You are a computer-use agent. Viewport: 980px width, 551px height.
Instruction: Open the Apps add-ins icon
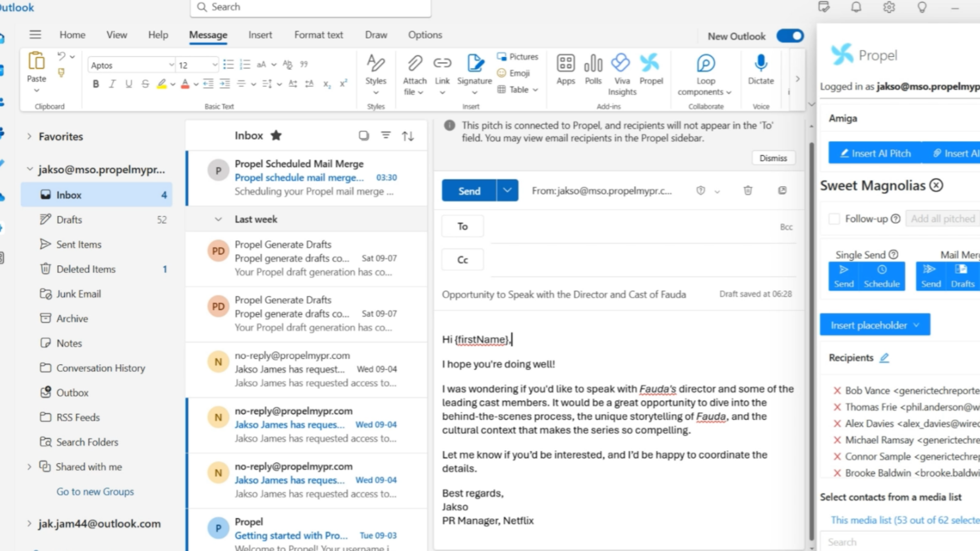[x=566, y=63]
